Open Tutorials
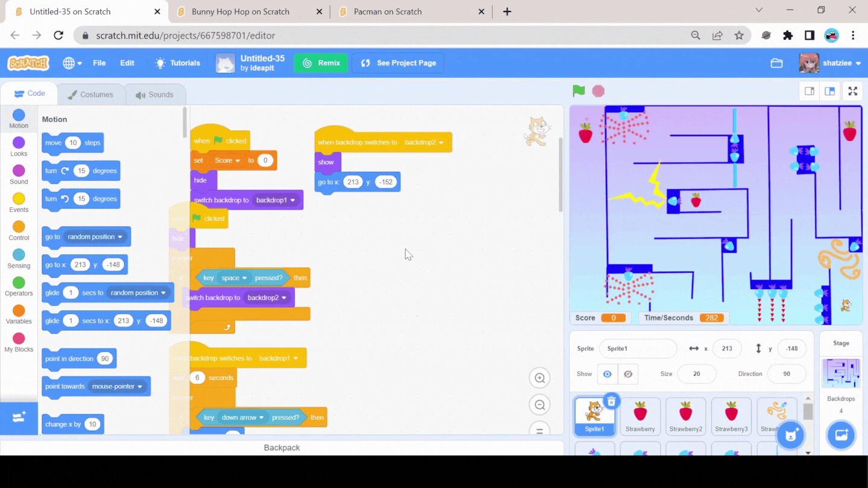Screen dimensions: 868x488 178,63
